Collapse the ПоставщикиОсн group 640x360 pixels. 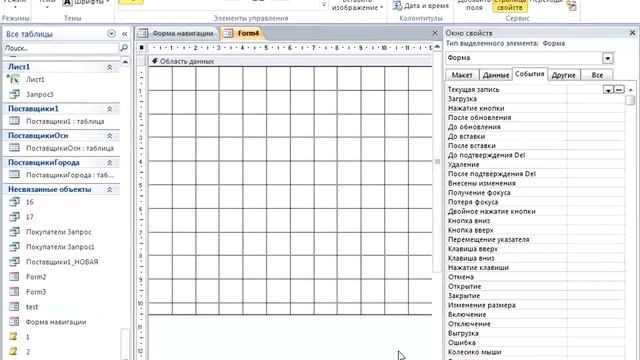point(109,136)
